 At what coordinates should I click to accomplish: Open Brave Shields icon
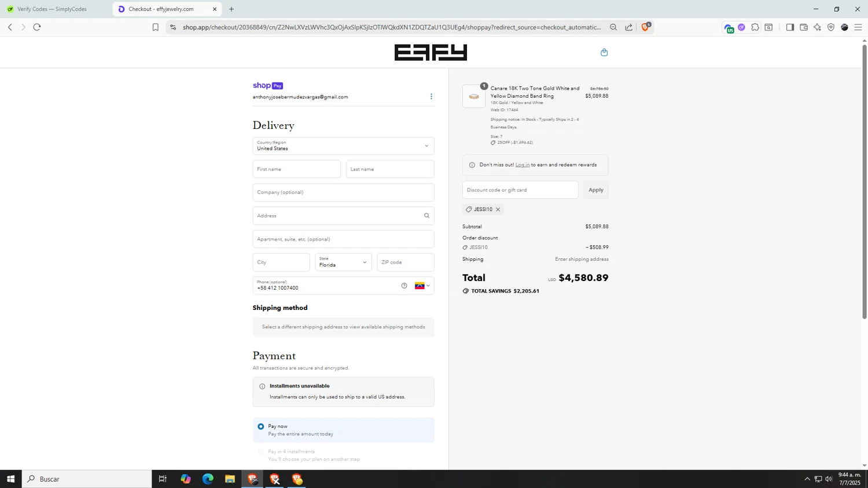(x=645, y=27)
